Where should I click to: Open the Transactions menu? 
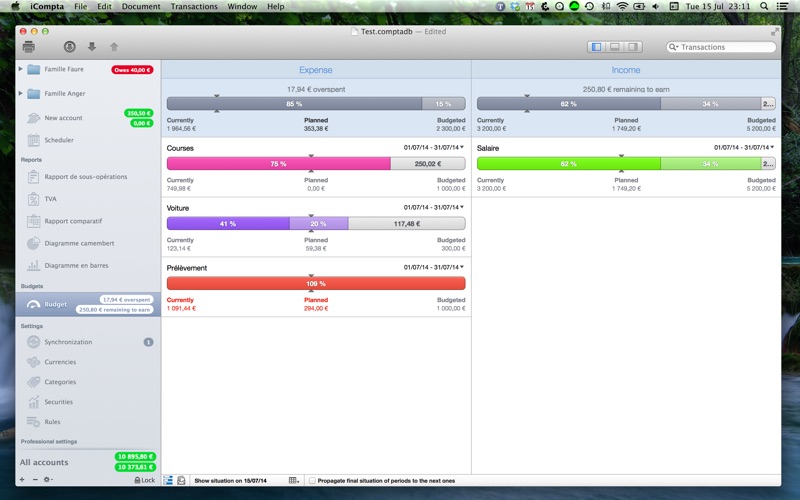tap(194, 6)
